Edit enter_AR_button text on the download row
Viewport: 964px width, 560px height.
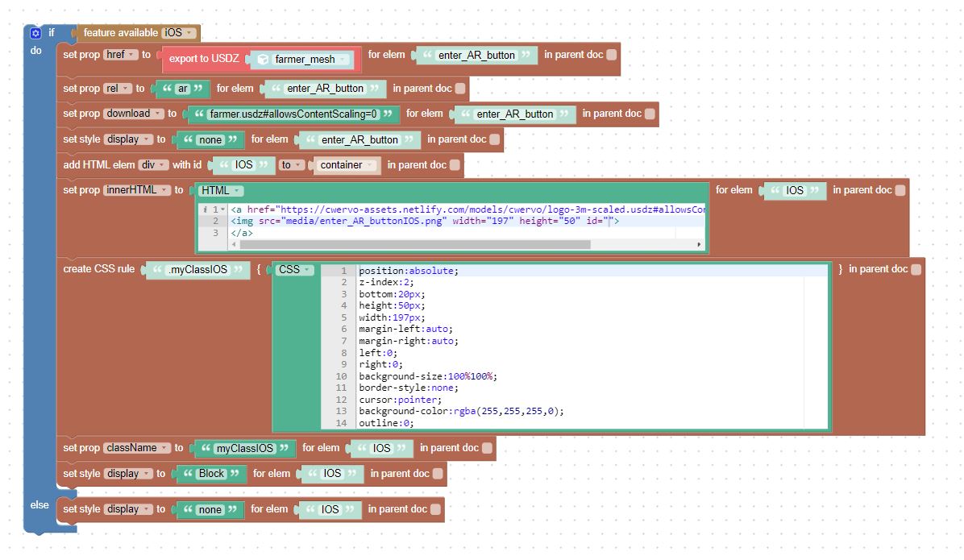point(515,114)
